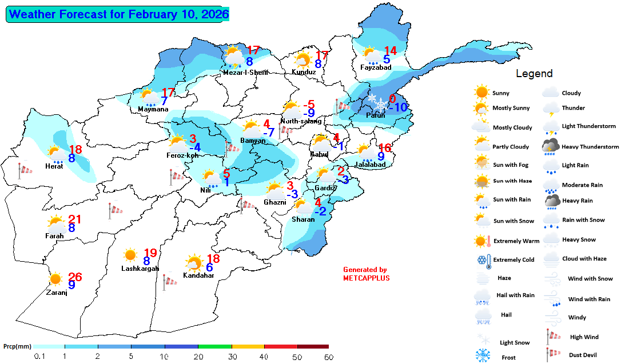
Task: Click the mostly sunny icon at Kunduz
Action: (303, 60)
